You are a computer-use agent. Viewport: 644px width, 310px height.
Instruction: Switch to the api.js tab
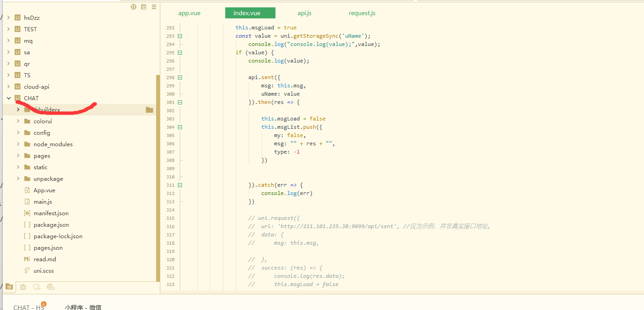click(304, 13)
